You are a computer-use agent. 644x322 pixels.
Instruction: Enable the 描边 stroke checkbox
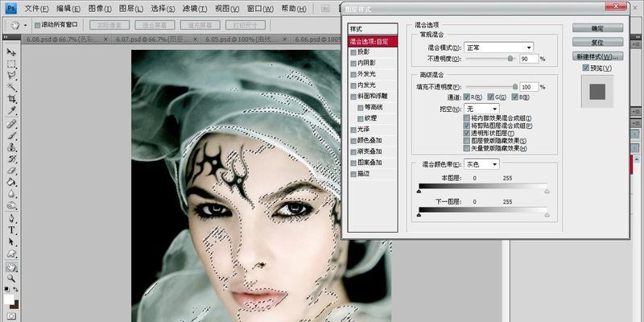tap(353, 174)
